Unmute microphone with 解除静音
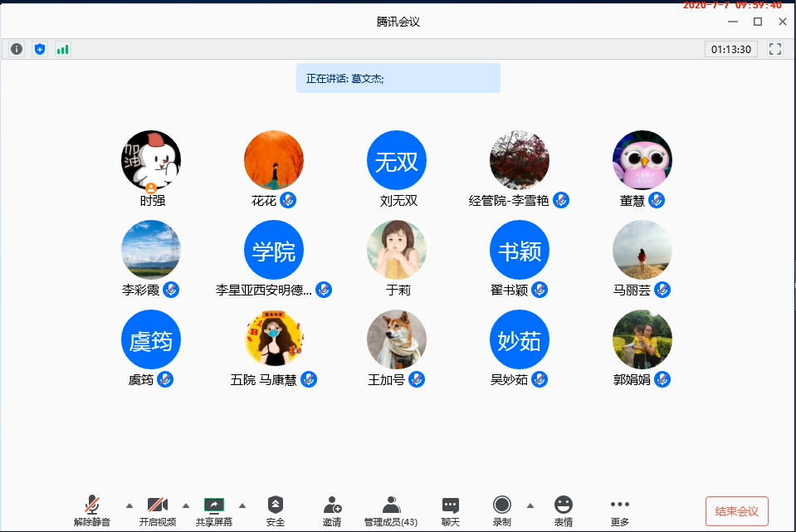The height and width of the screenshot is (532, 796). (x=92, y=510)
